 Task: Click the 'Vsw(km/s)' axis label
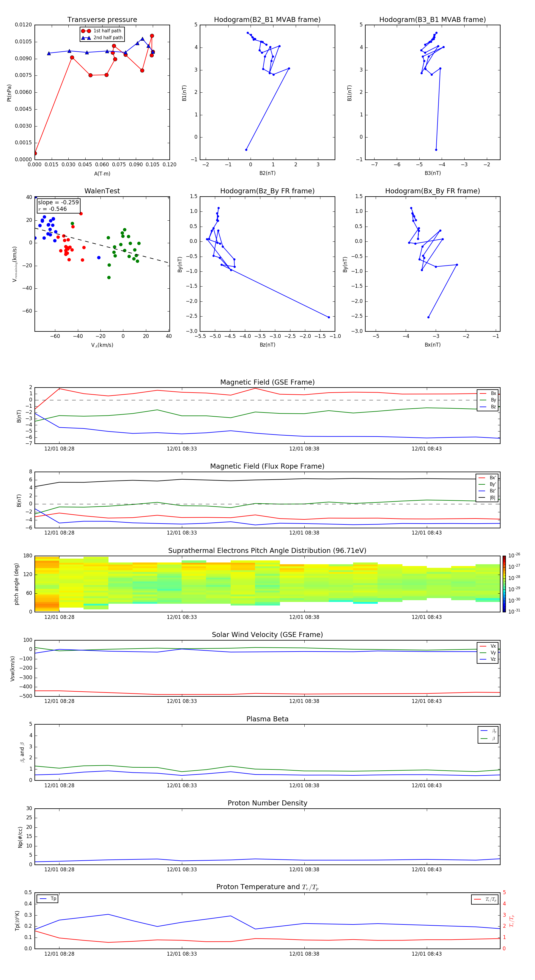12,668
